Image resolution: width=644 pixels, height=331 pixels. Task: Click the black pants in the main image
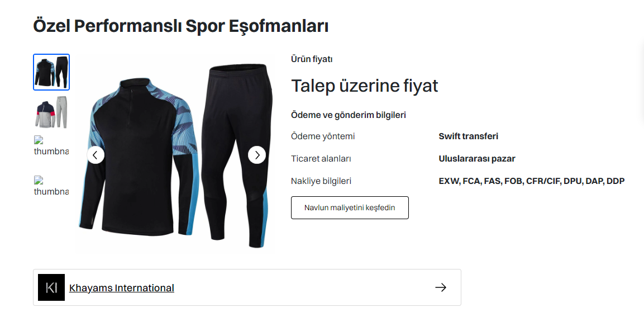tap(237, 156)
